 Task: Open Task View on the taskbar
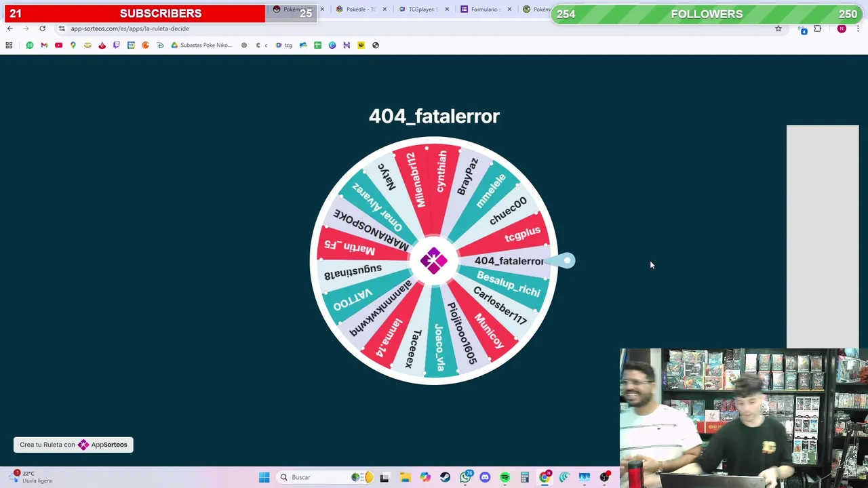[x=384, y=477]
